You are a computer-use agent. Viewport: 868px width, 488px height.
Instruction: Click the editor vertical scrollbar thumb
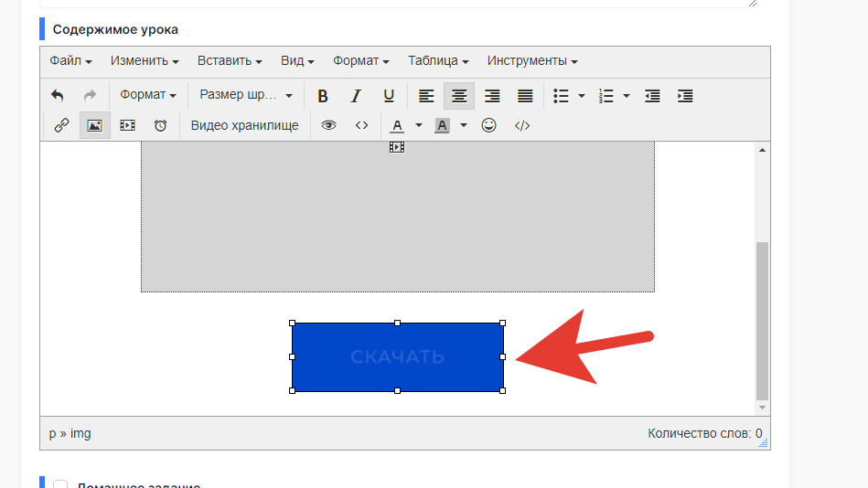pyautogui.click(x=762, y=321)
